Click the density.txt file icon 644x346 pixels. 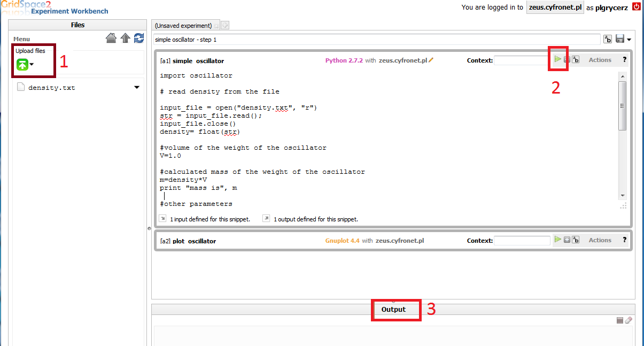coord(21,87)
